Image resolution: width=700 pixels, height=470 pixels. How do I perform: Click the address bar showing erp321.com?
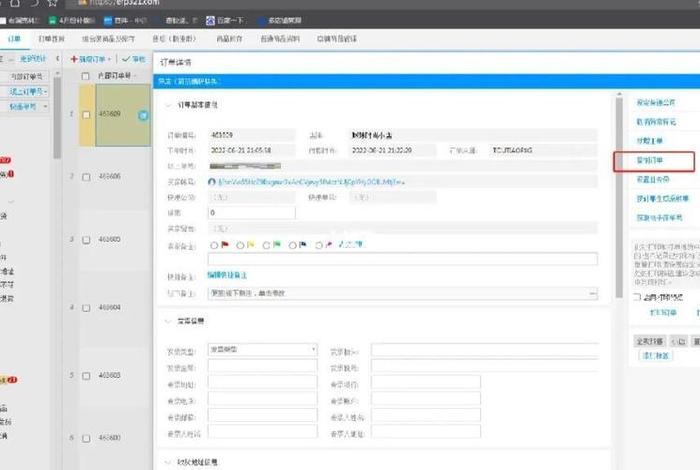[125, 3]
